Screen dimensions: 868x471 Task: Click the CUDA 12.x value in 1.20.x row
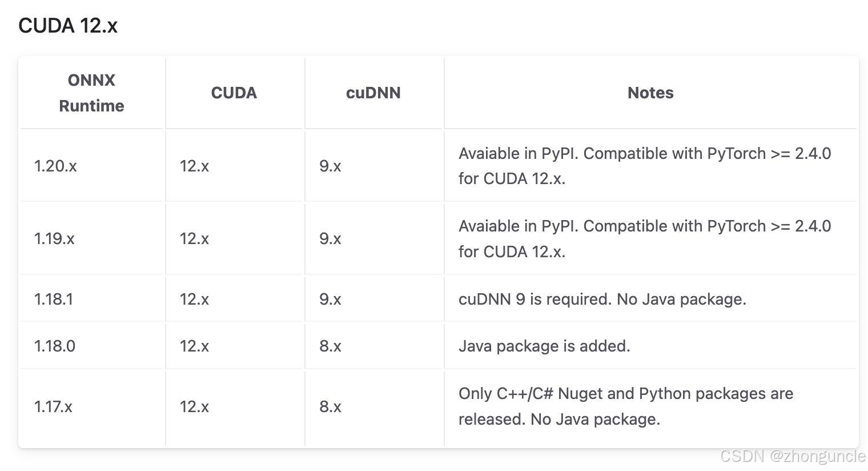[x=194, y=166]
